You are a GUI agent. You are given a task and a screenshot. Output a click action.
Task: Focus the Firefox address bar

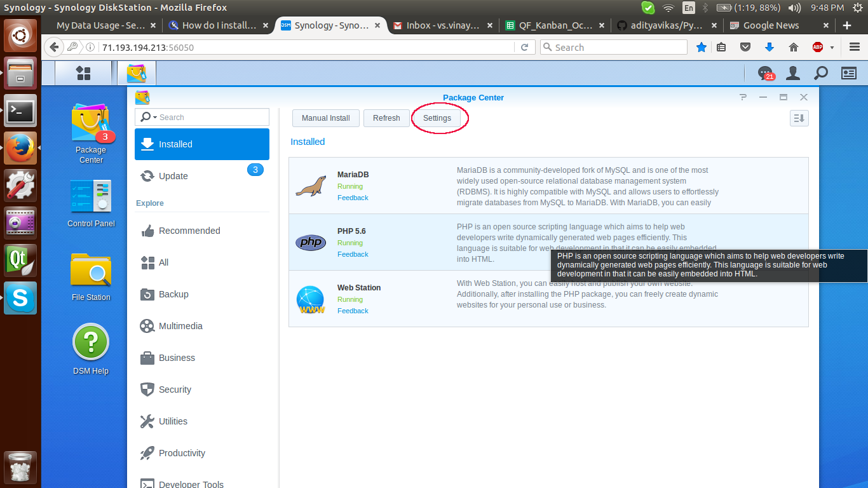coord(306,47)
